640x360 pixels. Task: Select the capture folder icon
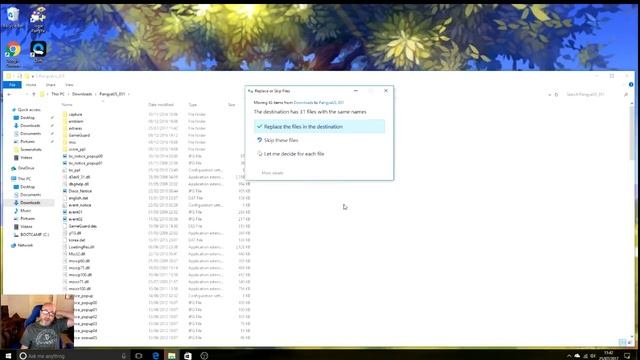click(x=65, y=114)
